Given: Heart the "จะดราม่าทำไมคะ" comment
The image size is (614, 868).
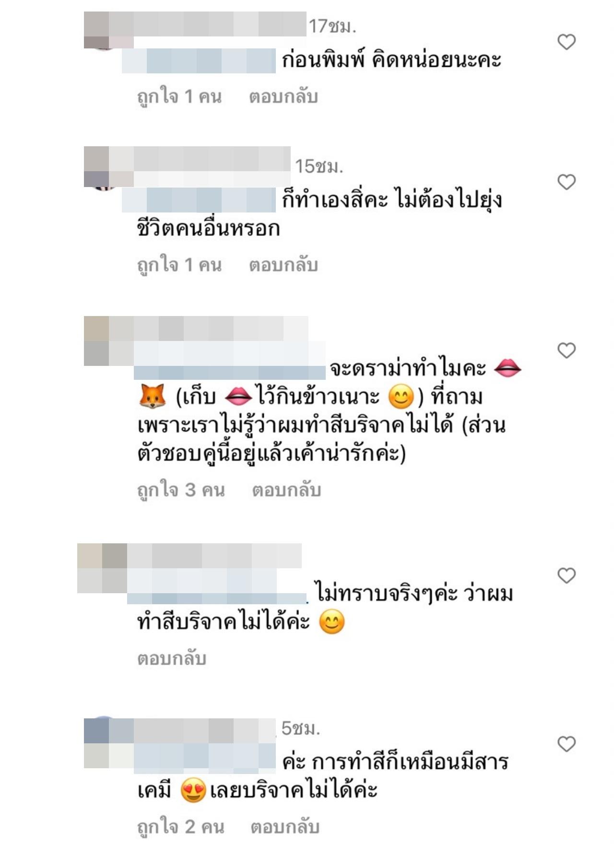Looking at the screenshot, I should (567, 351).
